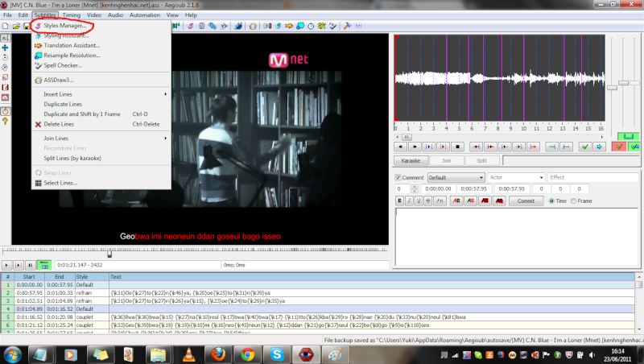Click font face fn button
Viewport: 644px width, 364px height.
(440, 201)
